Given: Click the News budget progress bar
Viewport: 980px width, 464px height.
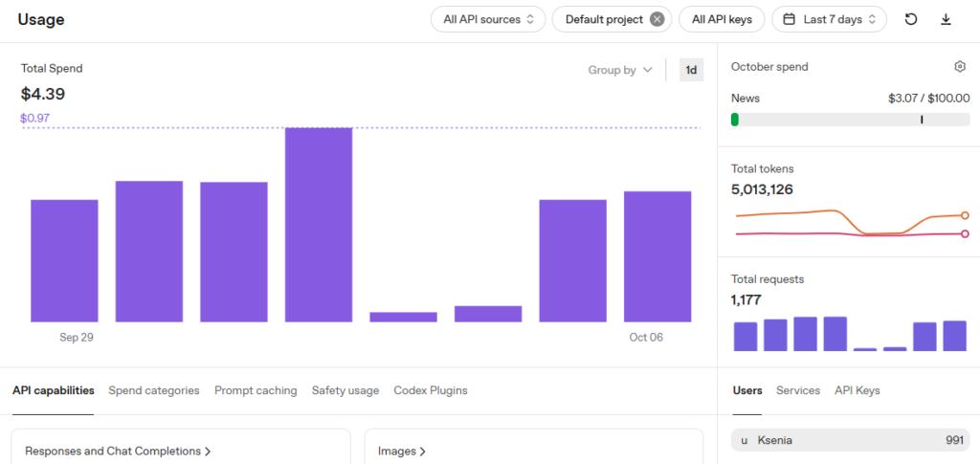Looking at the screenshot, I should point(850,120).
